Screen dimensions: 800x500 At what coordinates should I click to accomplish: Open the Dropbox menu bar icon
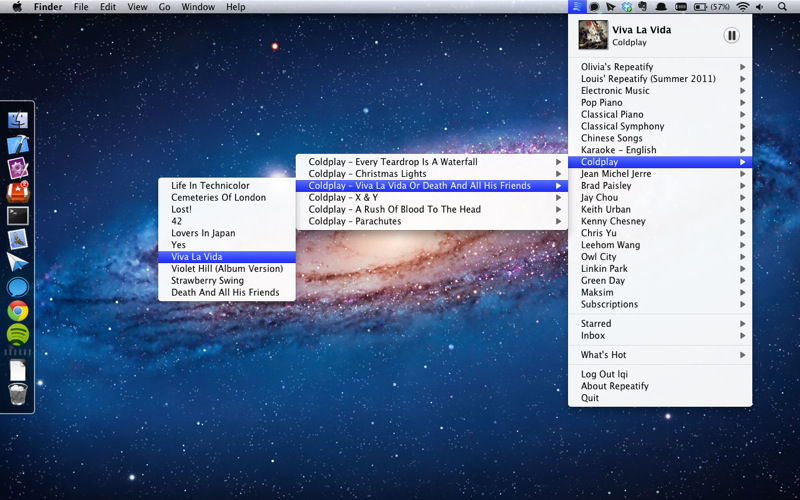(x=627, y=7)
